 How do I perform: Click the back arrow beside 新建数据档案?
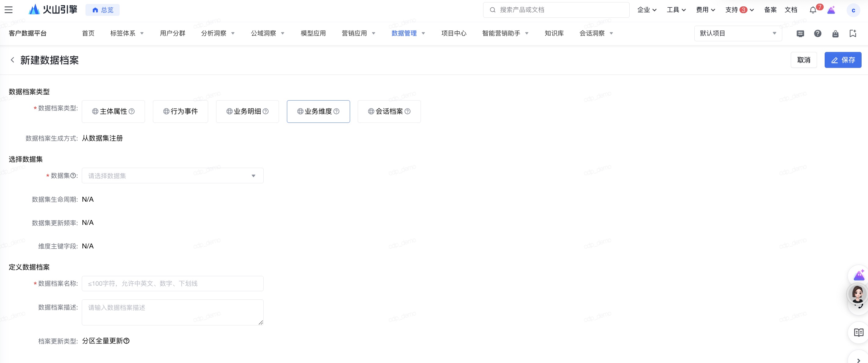(x=13, y=60)
